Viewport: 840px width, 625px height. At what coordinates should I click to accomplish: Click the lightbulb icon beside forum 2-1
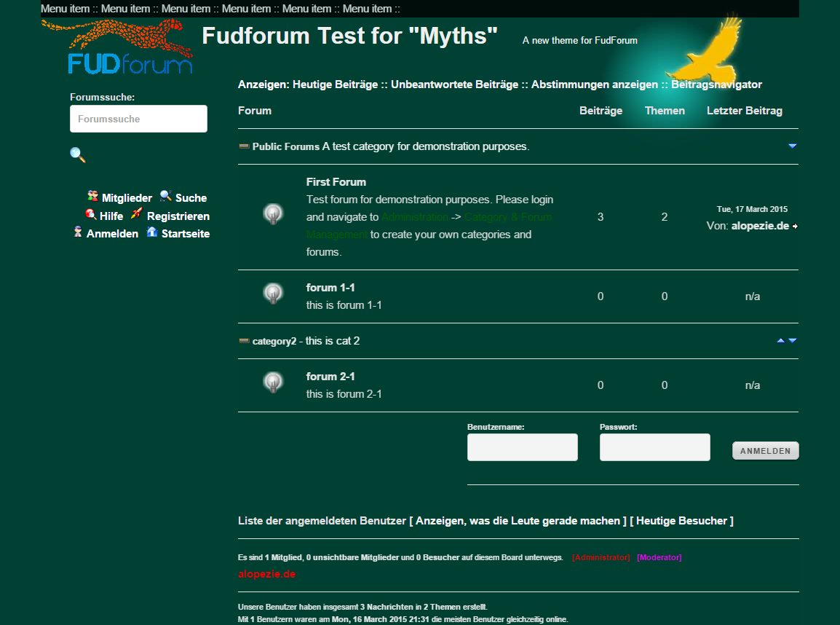(273, 382)
